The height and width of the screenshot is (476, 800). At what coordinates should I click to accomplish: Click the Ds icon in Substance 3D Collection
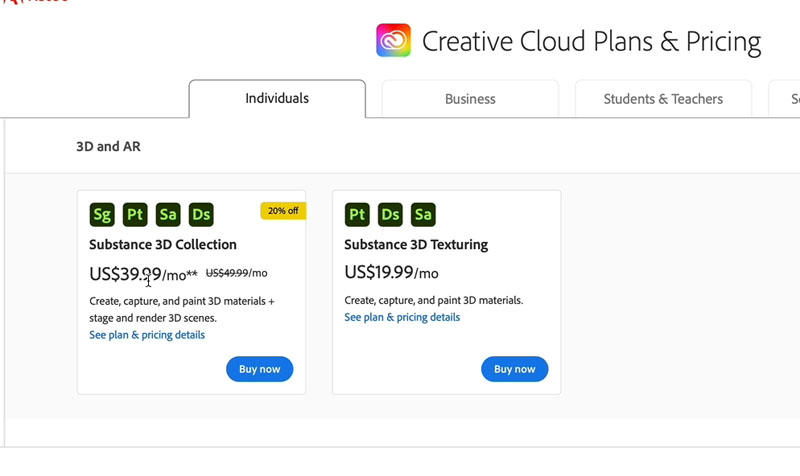[x=202, y=215]
